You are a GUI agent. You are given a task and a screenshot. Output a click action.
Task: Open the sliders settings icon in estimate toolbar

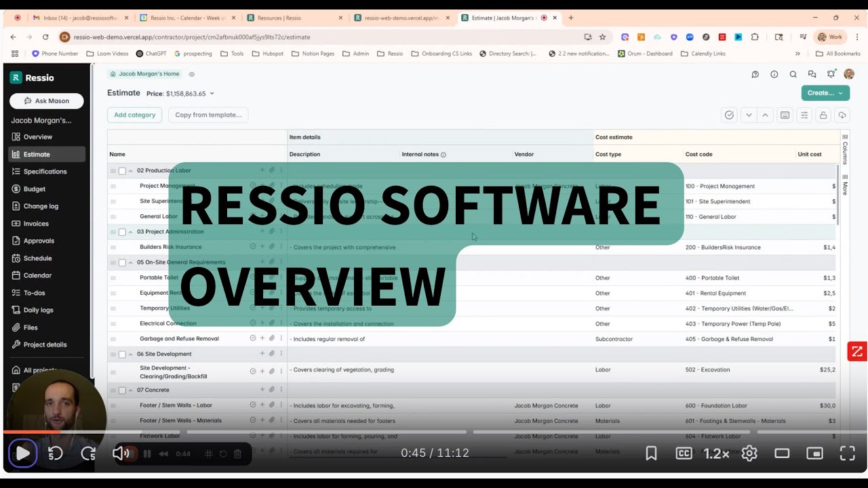[x=804, y=115]
